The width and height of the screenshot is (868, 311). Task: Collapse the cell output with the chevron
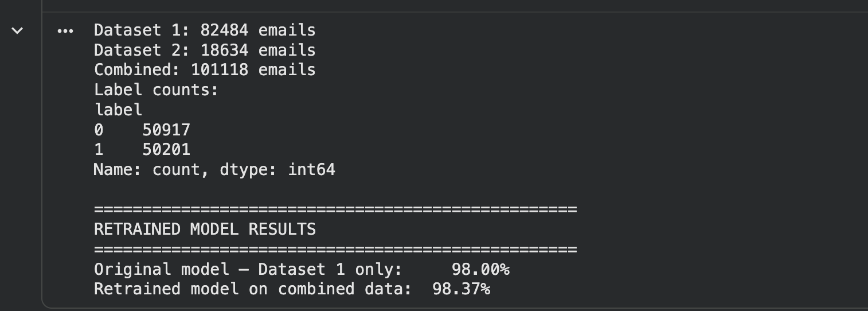[18, 30]
